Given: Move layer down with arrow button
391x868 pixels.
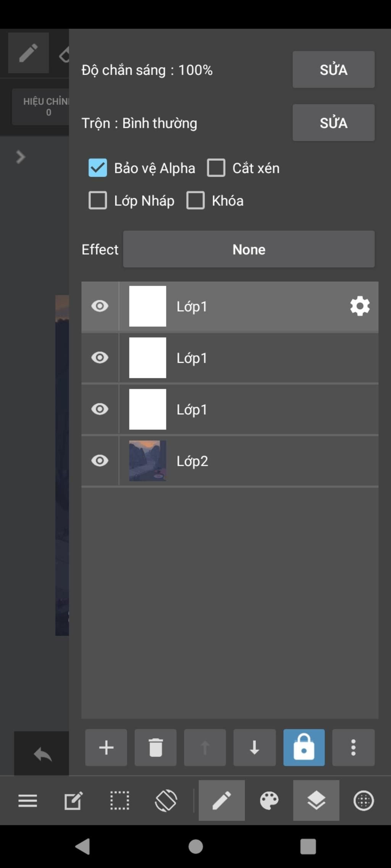Looking at the screenshot, I should [x=254, y=747].
